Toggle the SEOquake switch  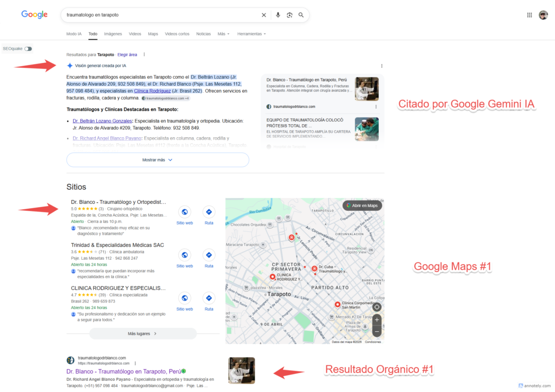(x=28, y=49)
